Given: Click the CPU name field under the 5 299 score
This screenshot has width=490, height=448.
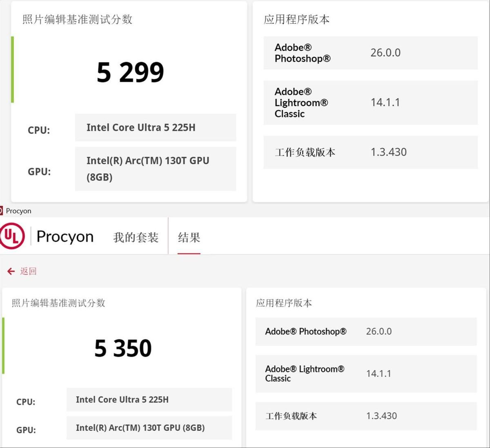Looking at the screenshot, I should tap(155, 127).
